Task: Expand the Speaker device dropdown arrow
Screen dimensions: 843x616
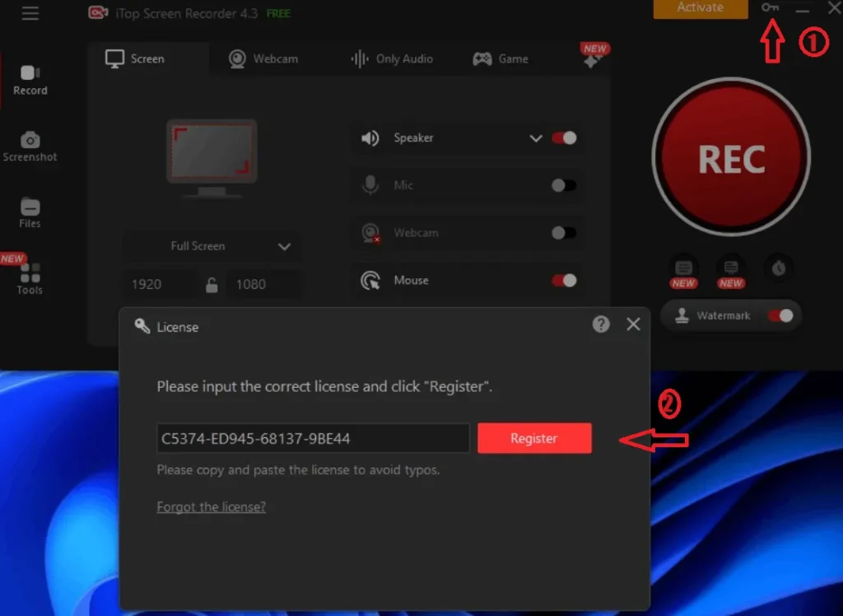Action: coord(535,139)
